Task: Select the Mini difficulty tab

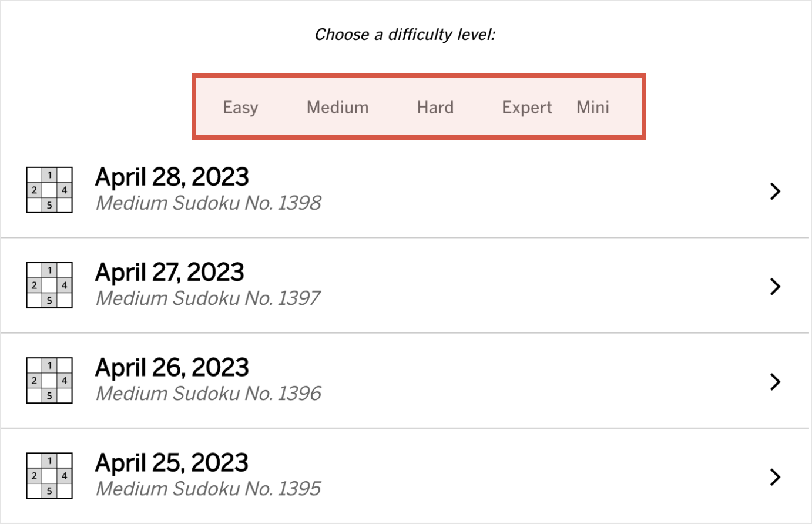Action: tap(593, 107)
